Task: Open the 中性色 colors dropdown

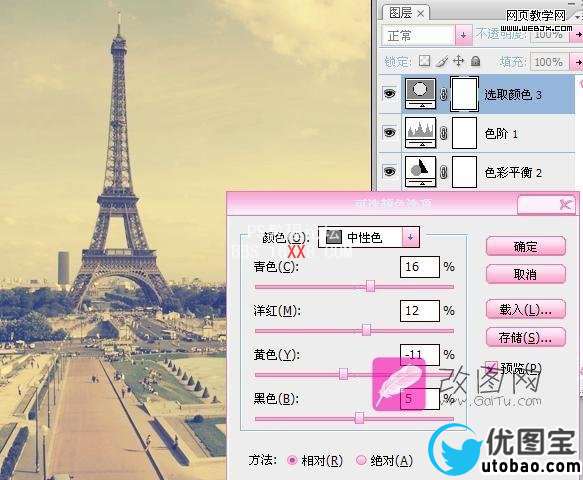Action: click(x=410, y=237)
